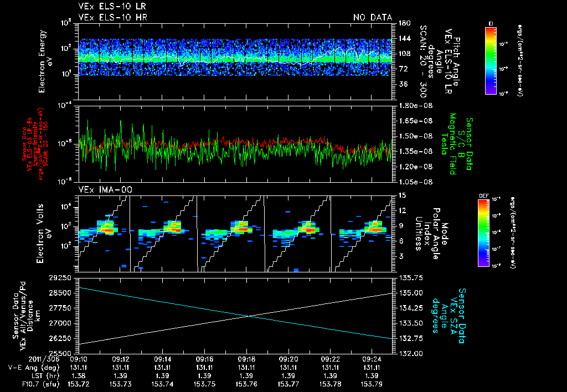
Task: Click the 09:22 time axis label
Action: [x=330, y=360]
